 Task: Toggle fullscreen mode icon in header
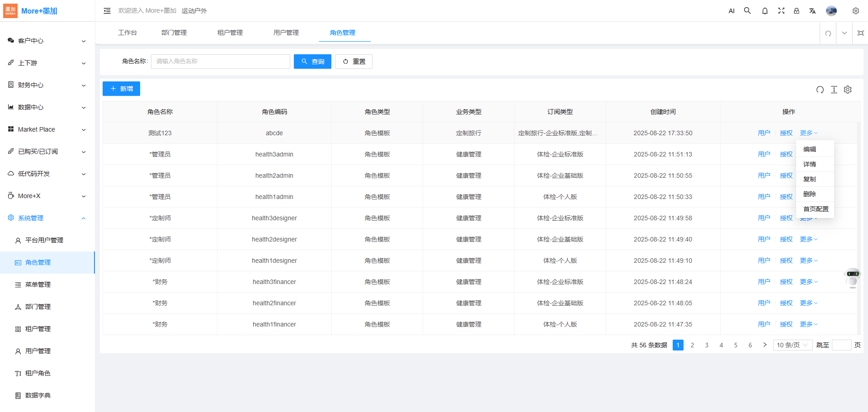coord(781,11)
